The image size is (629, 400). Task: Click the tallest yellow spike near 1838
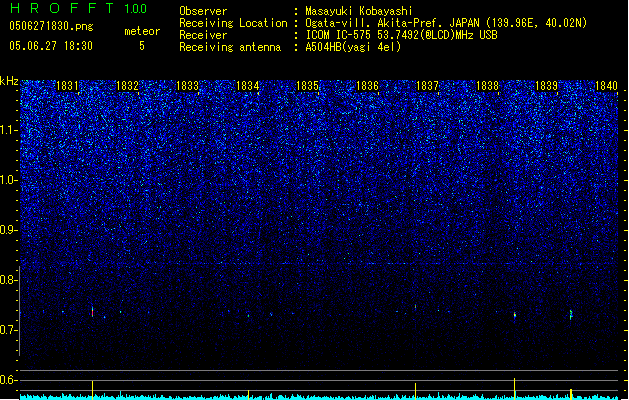click(x=515, y=388)
